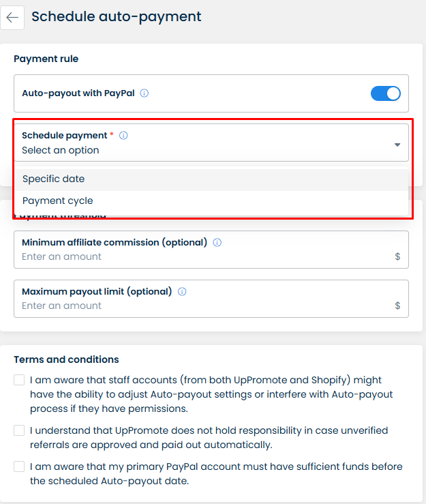Check the sufficient PayPal funds checkbox

19,466
